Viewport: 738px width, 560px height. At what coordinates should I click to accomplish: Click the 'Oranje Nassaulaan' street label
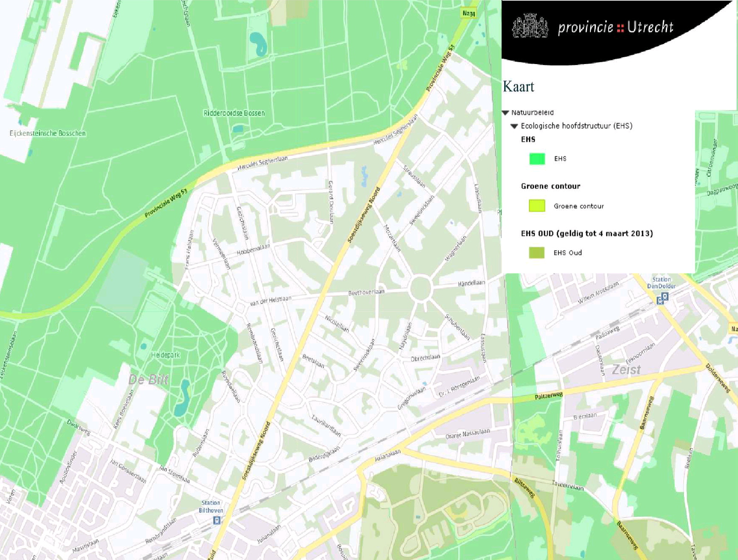click(x=468, y=434)
